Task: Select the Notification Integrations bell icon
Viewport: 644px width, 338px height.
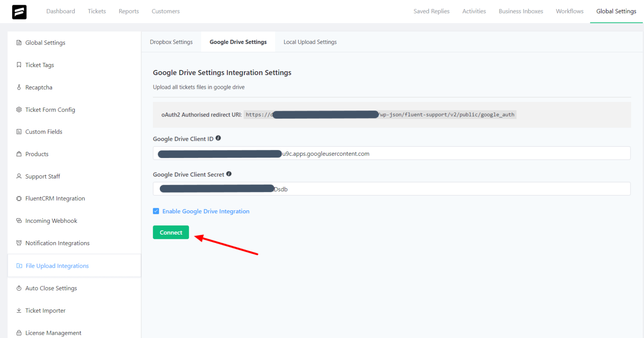Action: (18, 243)
